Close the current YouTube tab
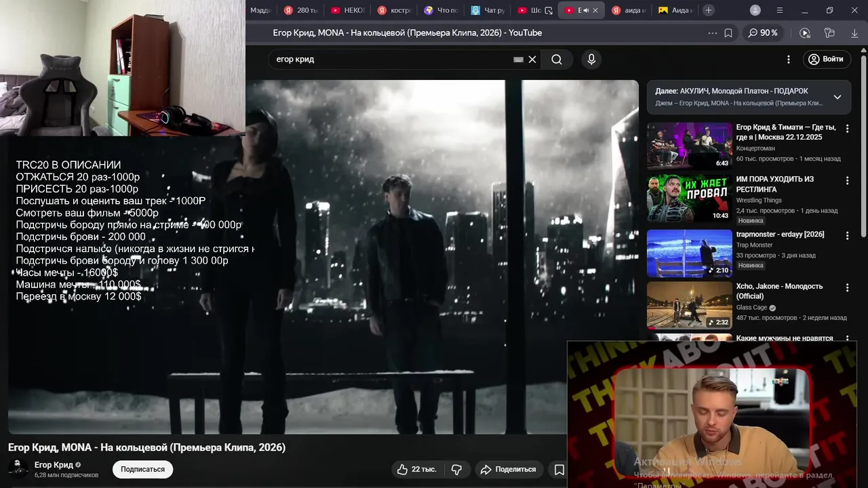Screen dimensions: 868x488 coord(595,10)
